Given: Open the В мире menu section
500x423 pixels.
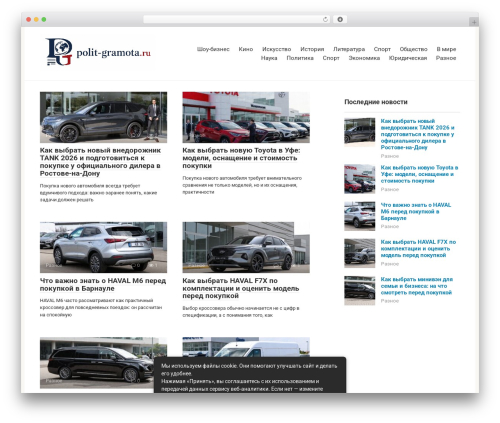Looking at the screenshot, I should [446, 49].
